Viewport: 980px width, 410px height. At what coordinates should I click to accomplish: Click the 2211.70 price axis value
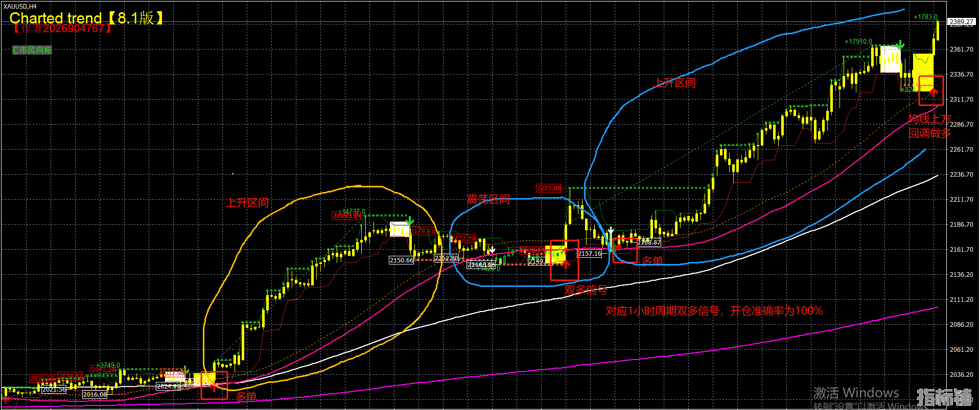(x=961, y=200)
